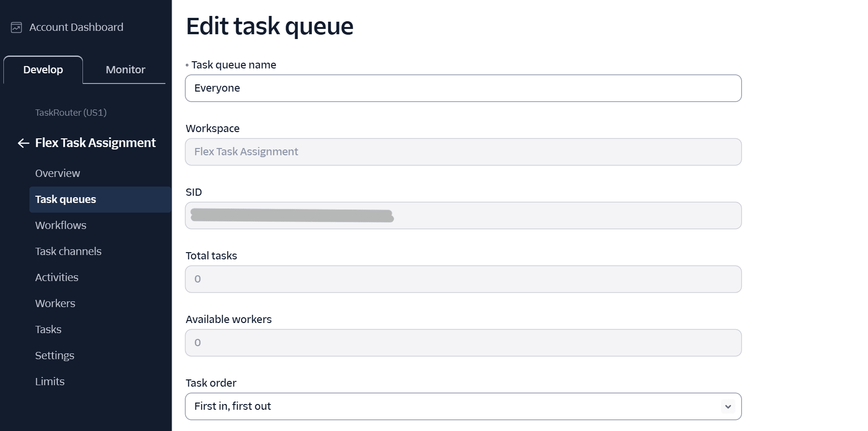This screenshot has width=868, height=431.
Task: Open the Workers section
Action: (55, 303)
